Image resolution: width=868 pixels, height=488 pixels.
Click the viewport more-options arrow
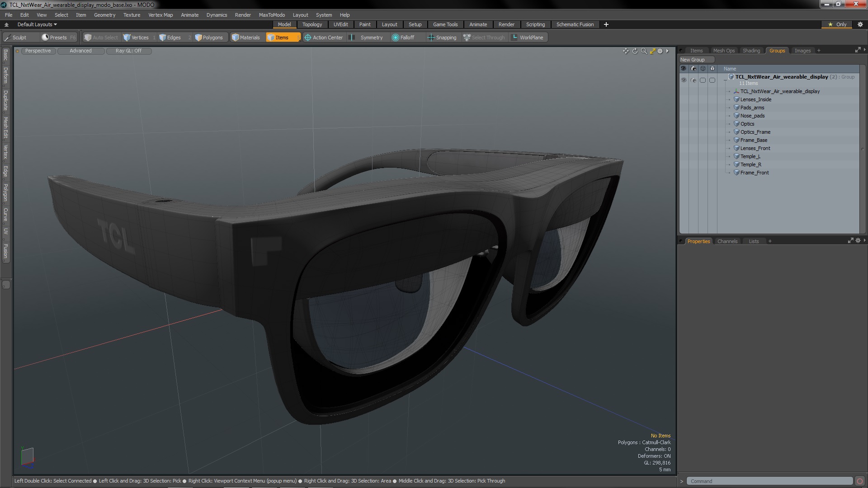pos(667,51)
